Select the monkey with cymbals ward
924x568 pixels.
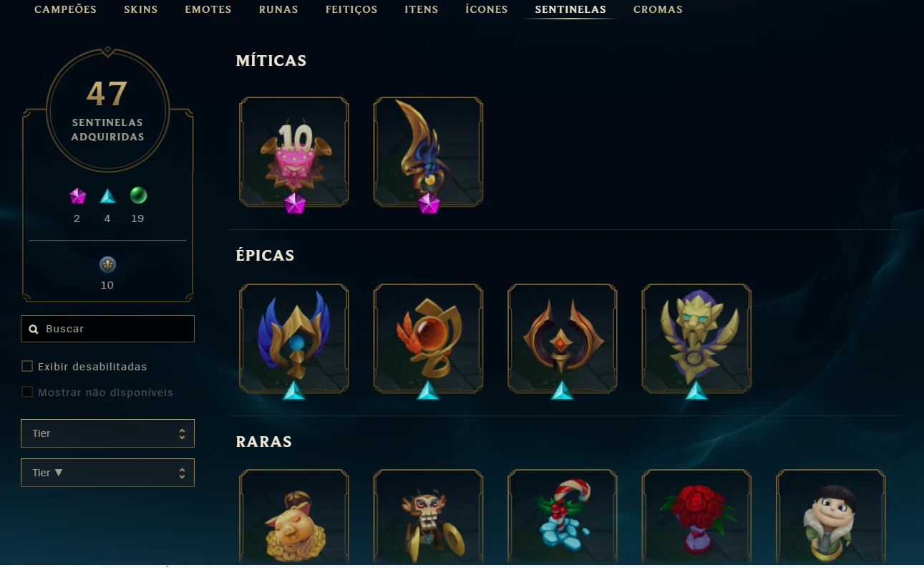pos(428,517)
